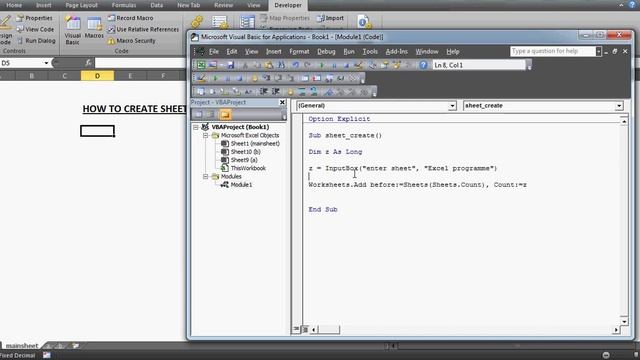The width and height of the screenshot is (640, 360).
Task: Click the Undo arrow in VBA toolbar
Action: (295, 65)
